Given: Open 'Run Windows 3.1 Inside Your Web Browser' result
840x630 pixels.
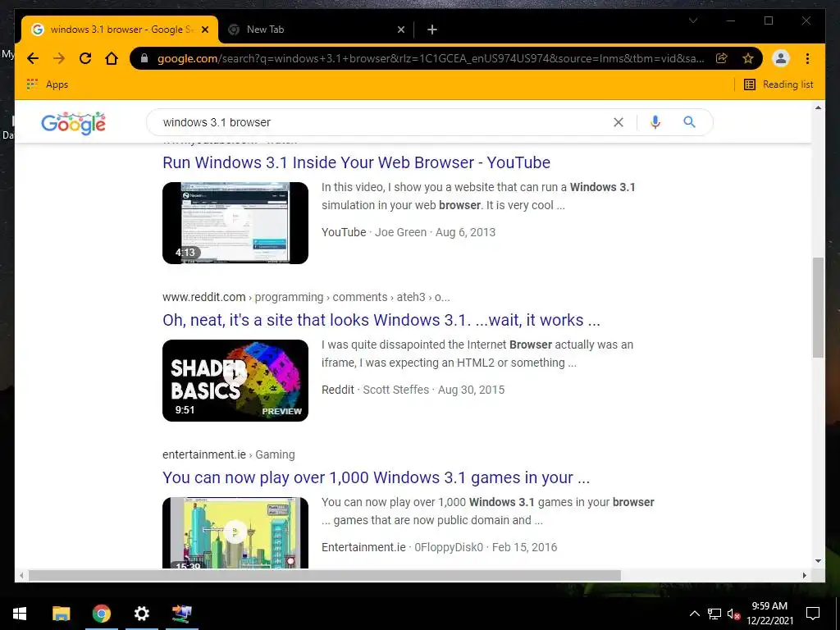Looking at the screenshot, I should pyautogui.click(x=356, y=162).
